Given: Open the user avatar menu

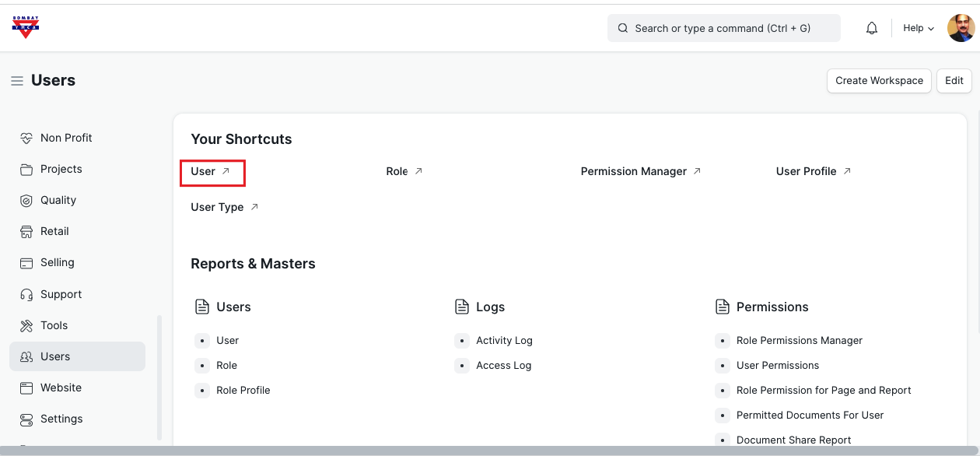Looking at the screenshot, I should [961, 28].
